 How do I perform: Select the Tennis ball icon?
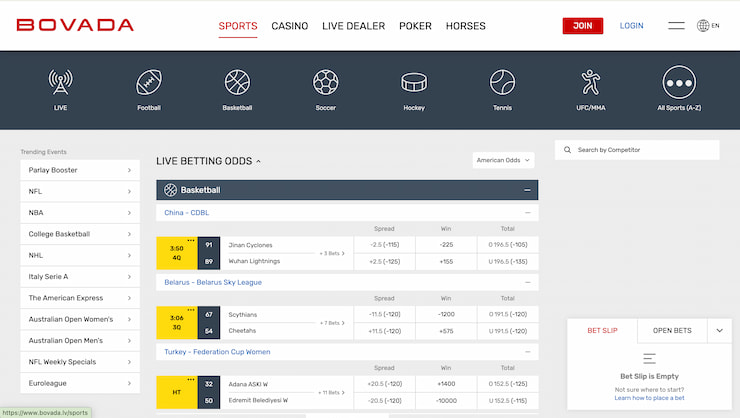pos(502,82)
